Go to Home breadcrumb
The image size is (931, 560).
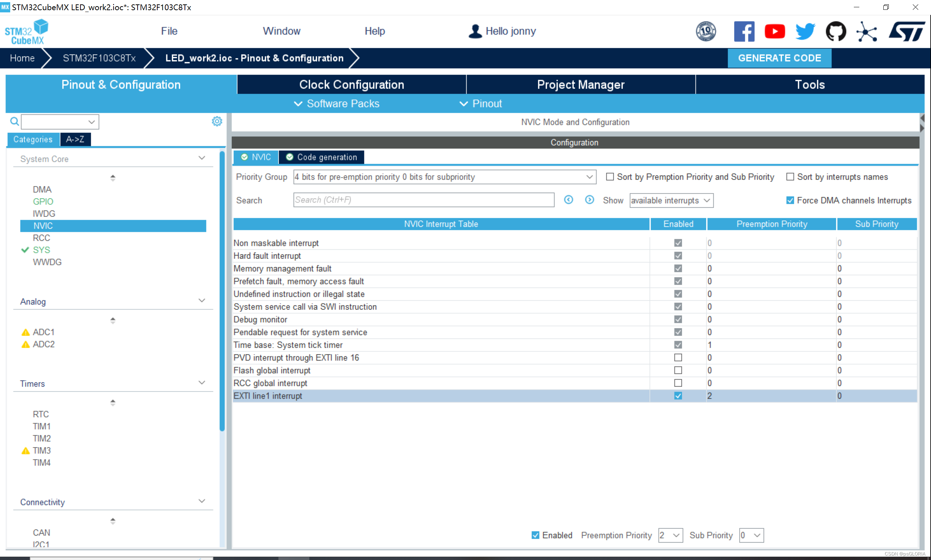(22, 58)
